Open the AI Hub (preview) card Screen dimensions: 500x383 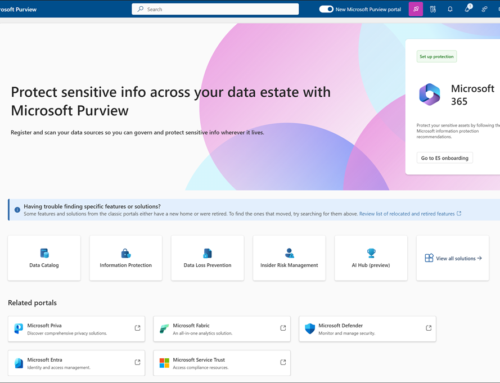coord(371,258)
